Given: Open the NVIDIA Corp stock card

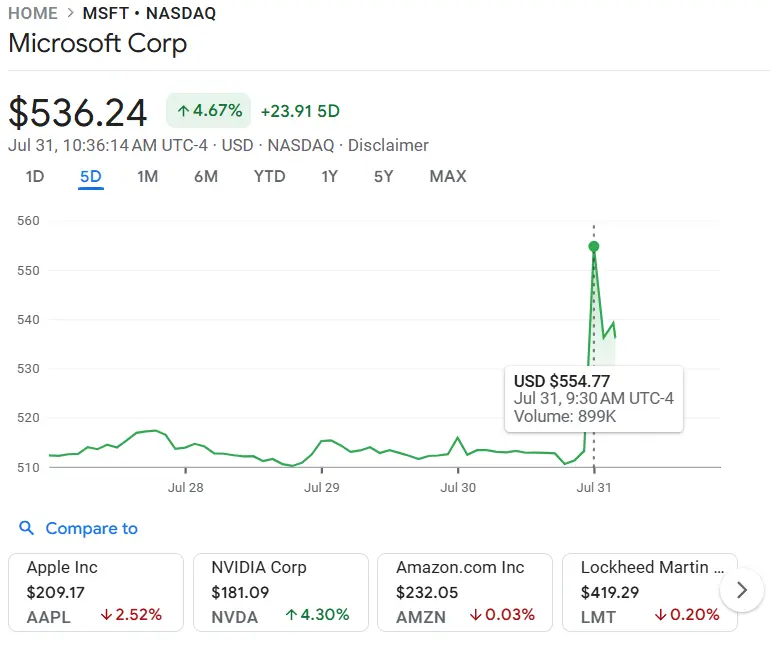Looking at the screenshot, I should coord(280,592).
